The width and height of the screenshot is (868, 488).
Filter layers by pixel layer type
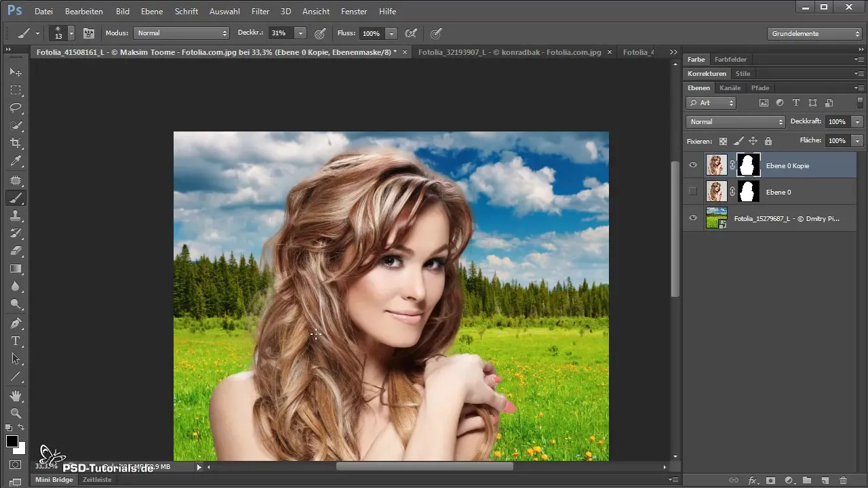(764, 103)
